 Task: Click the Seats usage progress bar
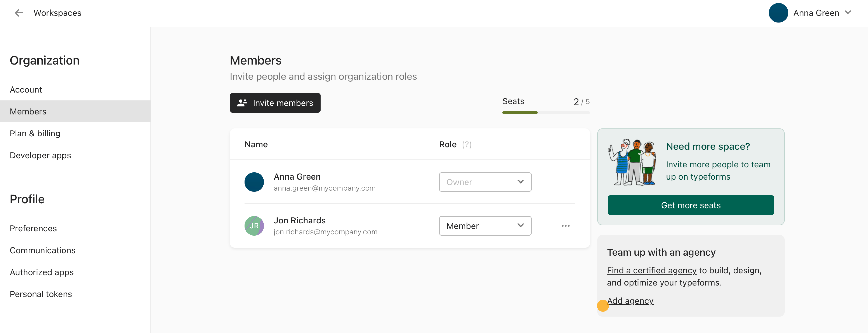pyautogui.click(x=546, y=113)
